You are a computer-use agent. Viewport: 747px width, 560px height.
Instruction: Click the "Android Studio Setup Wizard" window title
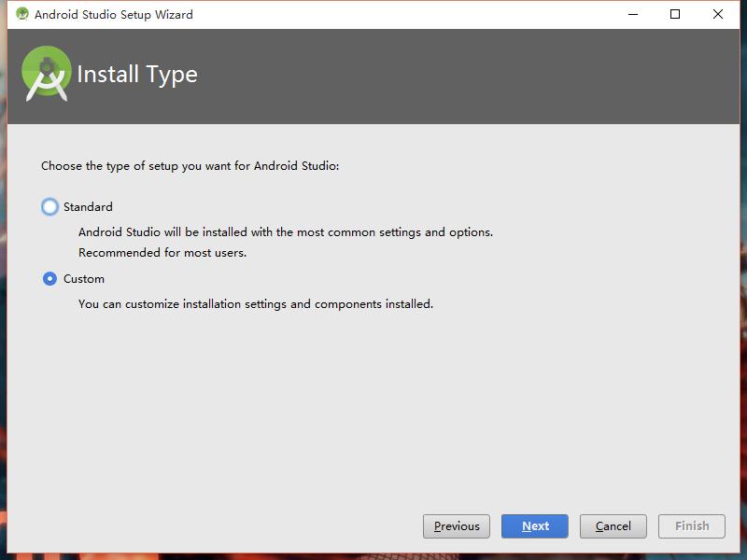114,15
